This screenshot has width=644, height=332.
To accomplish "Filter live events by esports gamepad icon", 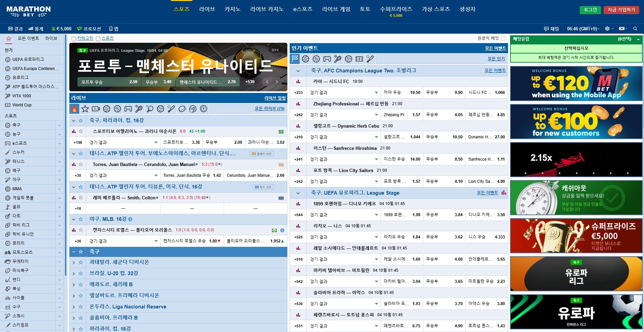I will point(128,109).
